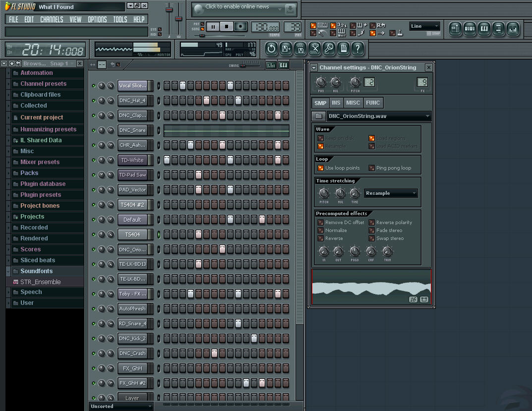Click the save new version button
The image size is (532, 411).
pos(286,49)
